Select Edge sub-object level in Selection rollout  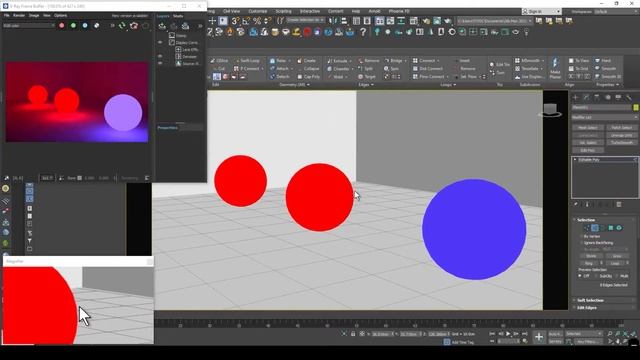[x=595, y=228]
